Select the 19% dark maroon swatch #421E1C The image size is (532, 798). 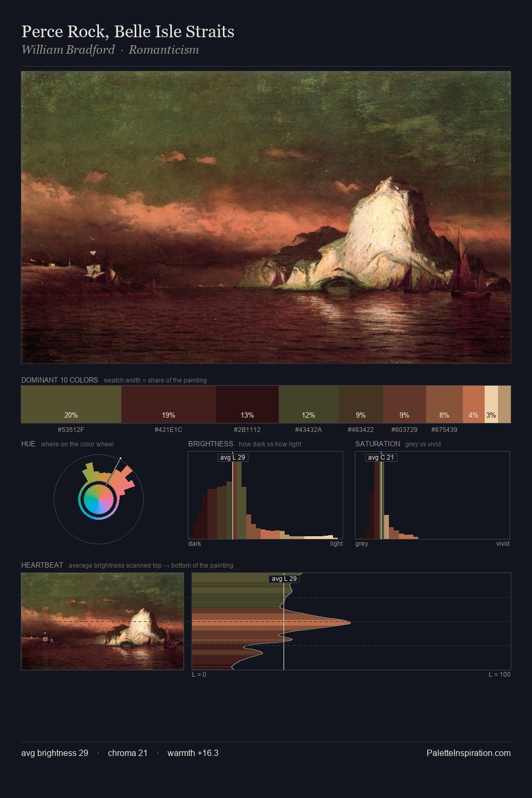[x=169, y=404]
